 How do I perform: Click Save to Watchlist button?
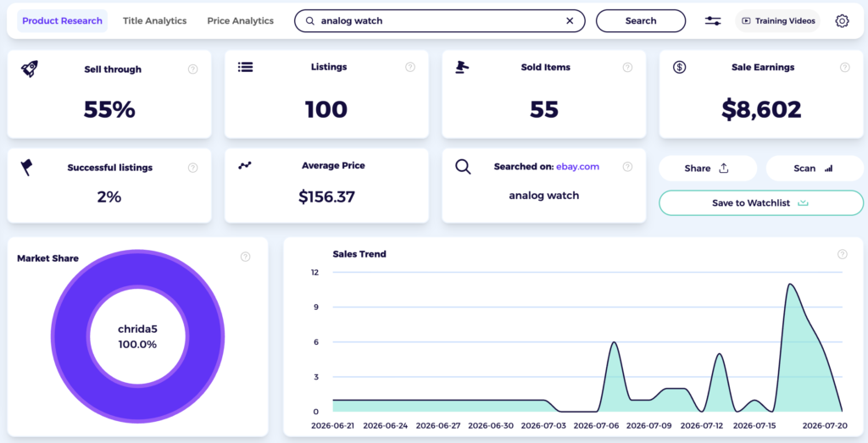(x=760, y=203)
